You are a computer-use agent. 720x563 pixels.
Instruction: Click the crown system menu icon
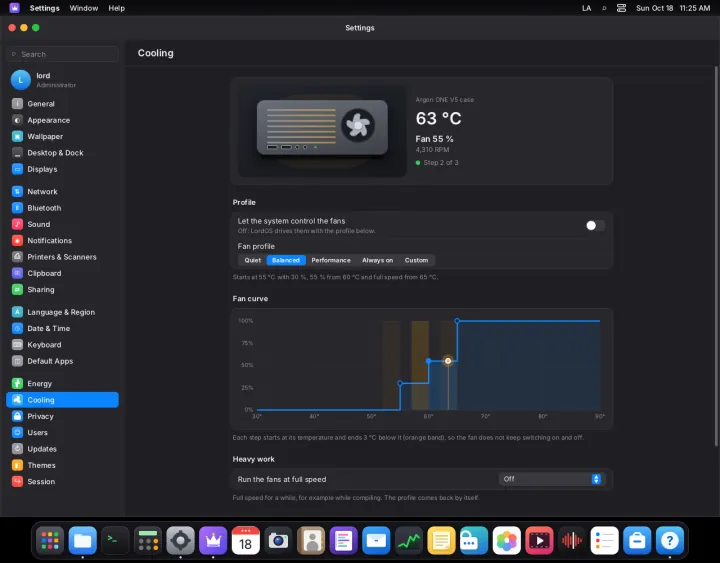15,8
